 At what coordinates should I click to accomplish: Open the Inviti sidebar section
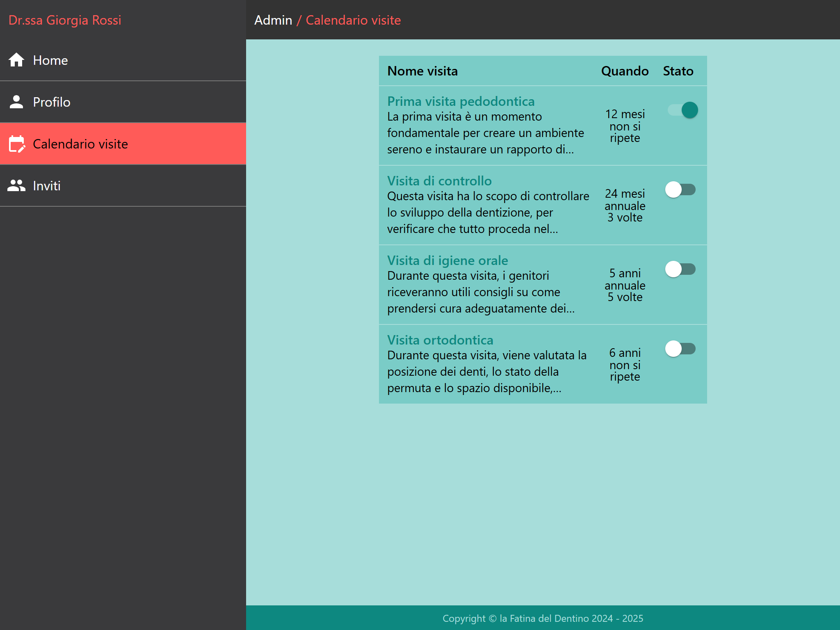tap(47, 186)
